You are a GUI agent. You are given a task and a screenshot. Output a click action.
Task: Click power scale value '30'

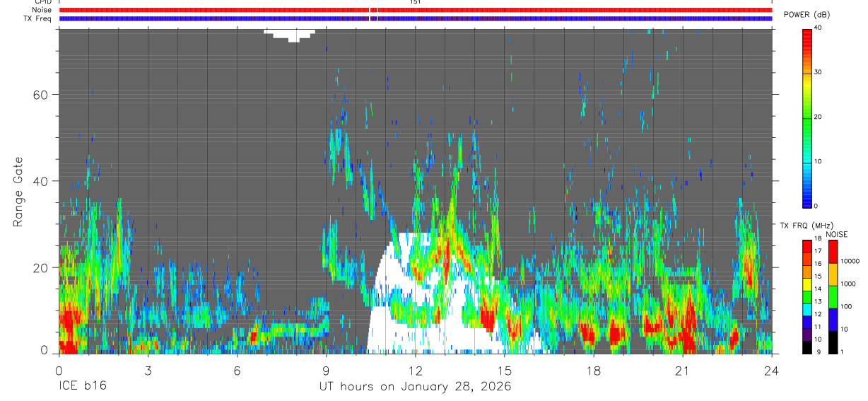click(817, 73)
